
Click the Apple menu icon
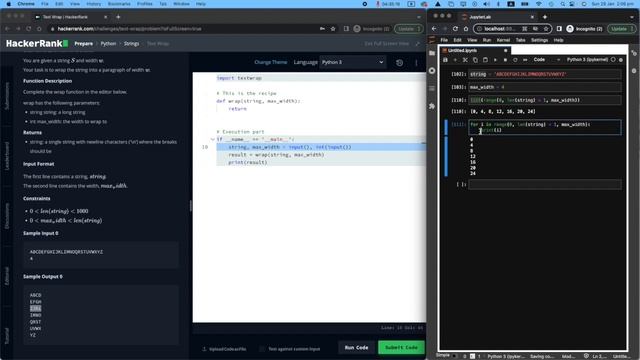pos(8,4)
